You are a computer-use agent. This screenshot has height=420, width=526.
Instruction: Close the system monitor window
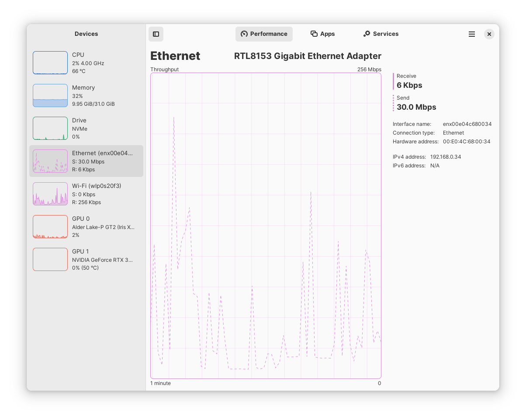(x=489, y=34)
